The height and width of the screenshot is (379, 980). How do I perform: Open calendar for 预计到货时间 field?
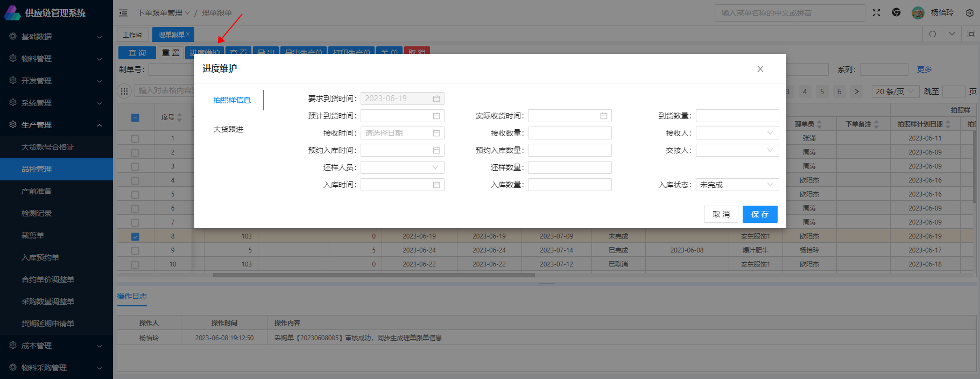436,116
